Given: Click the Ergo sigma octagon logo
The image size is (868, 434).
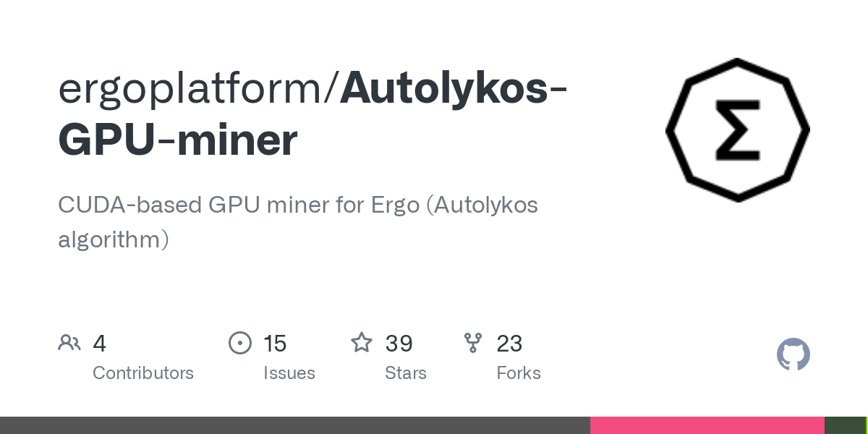Looking at the screenshot, I should click(x=738, y=130).
